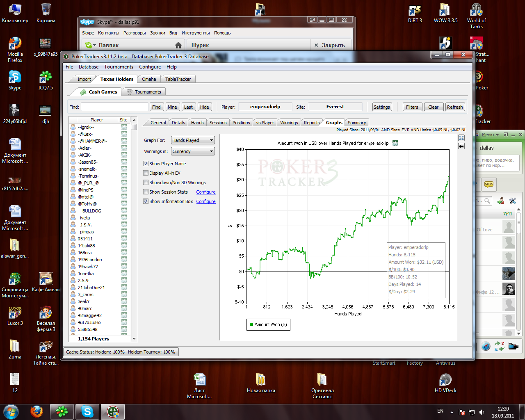Viewport: 525px width, 420px height.
Task: Expand the ICQ Меню dropdown
Action: pyautogui.click(x=490, y=135)
